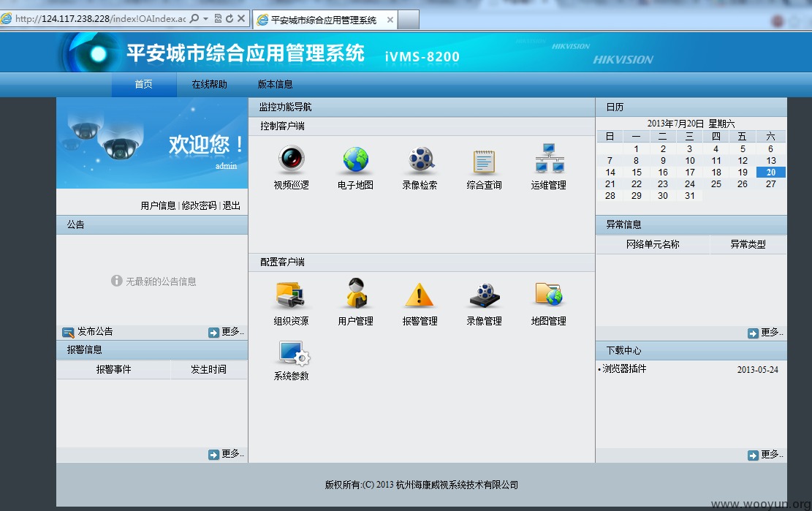Click the 控制客户端 section heading
This screenshot has height=511, width=812.
pyautogui.click(x=282, y=126)
